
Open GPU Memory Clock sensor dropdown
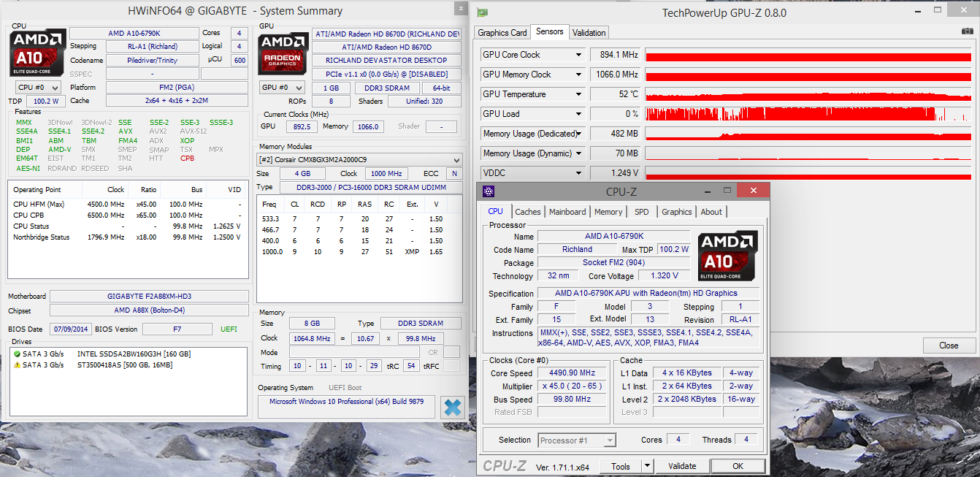579,75
